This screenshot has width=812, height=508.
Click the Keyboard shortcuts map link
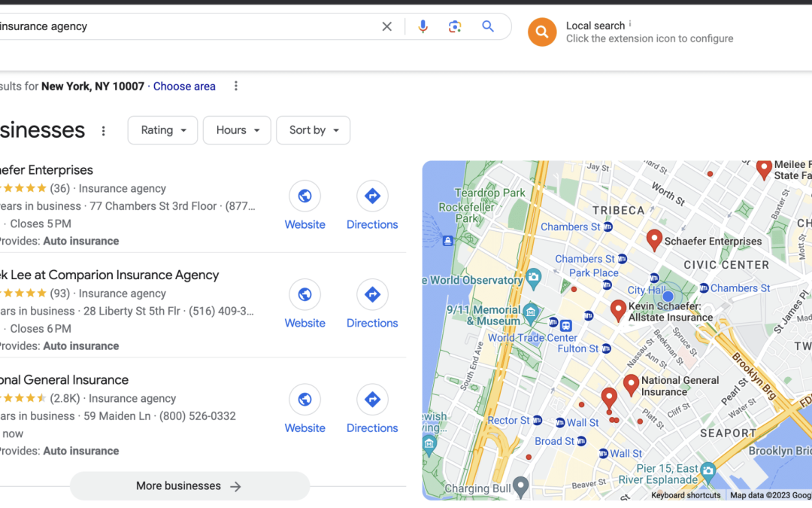(x=686, y=495)
